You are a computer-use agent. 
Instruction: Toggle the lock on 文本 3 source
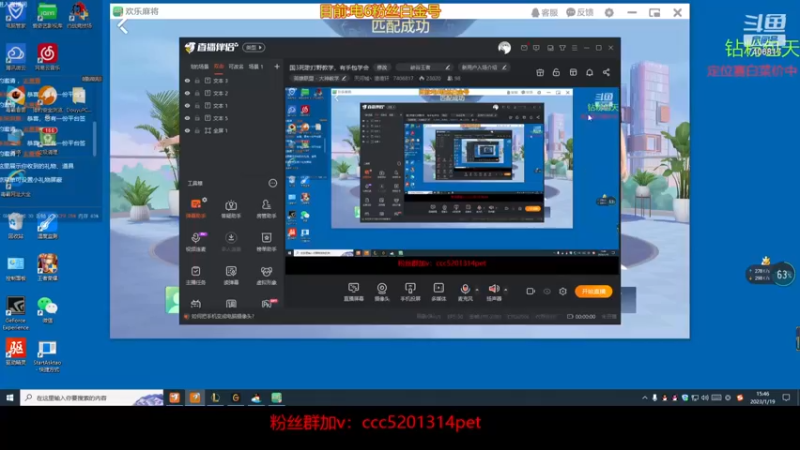click(197, 81)
